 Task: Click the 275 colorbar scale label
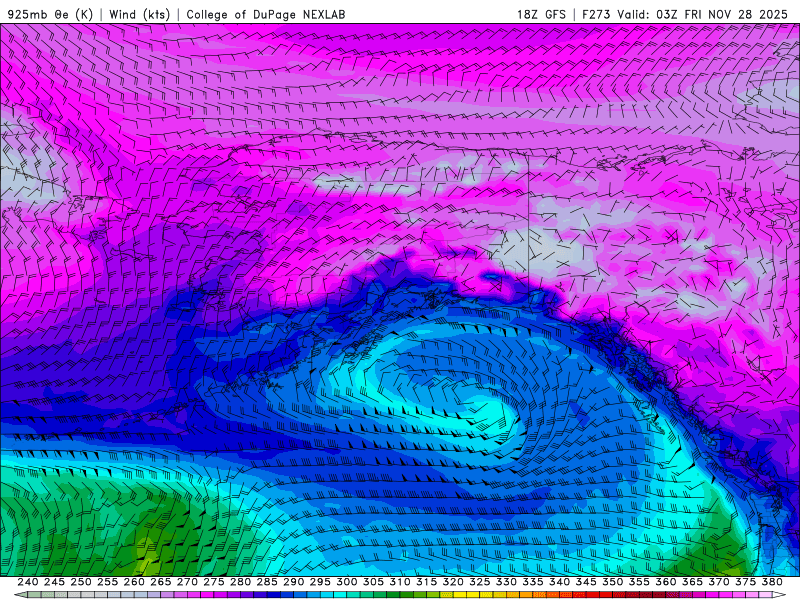tap(213, 582)
